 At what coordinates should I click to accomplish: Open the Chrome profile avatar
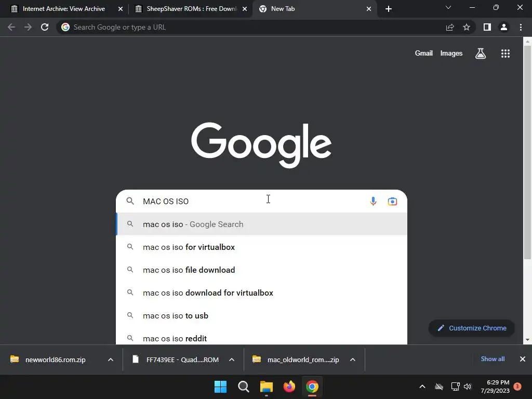504,27
